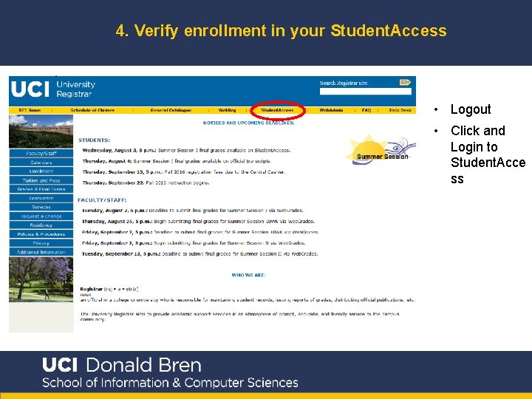532x399 pixels.
Task: Click the UCI University Registrar logo
Action: (x=53, y=89)
